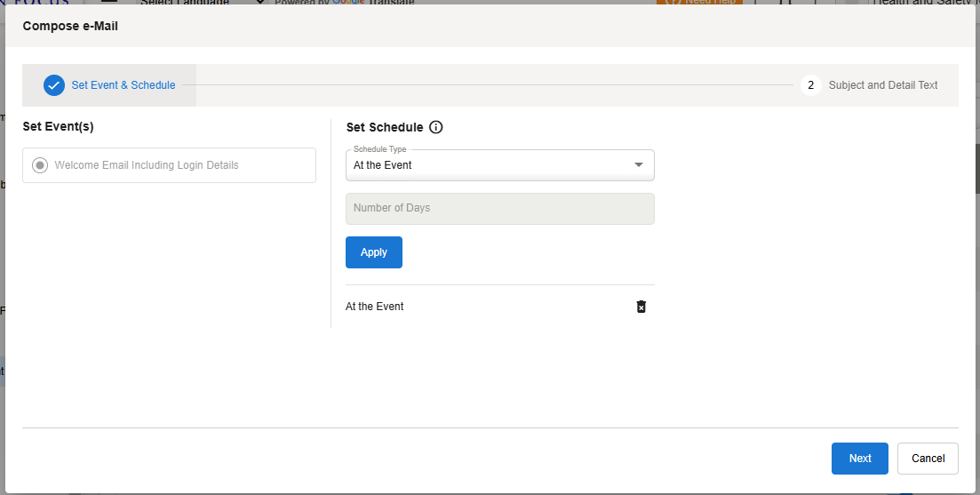Screen dimensions: 980x495
Task: Delete the At the Event schedule entry
Action: point(641,307)
